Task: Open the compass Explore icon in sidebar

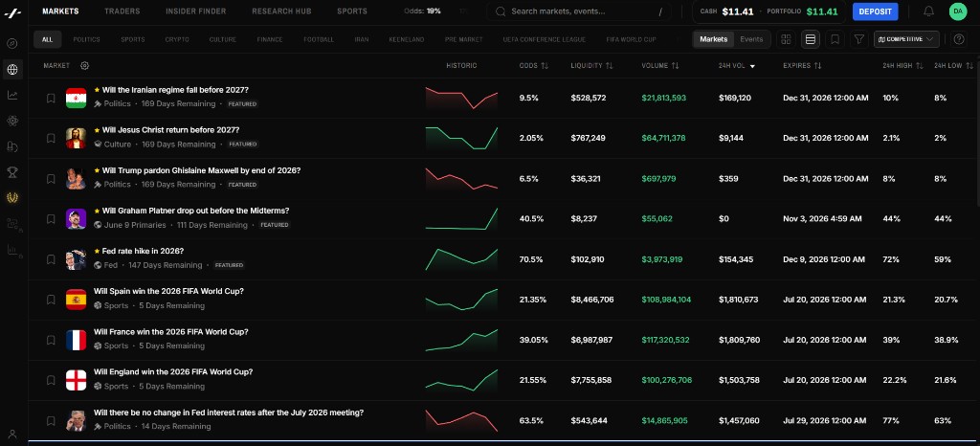Action: click(11, 44)
